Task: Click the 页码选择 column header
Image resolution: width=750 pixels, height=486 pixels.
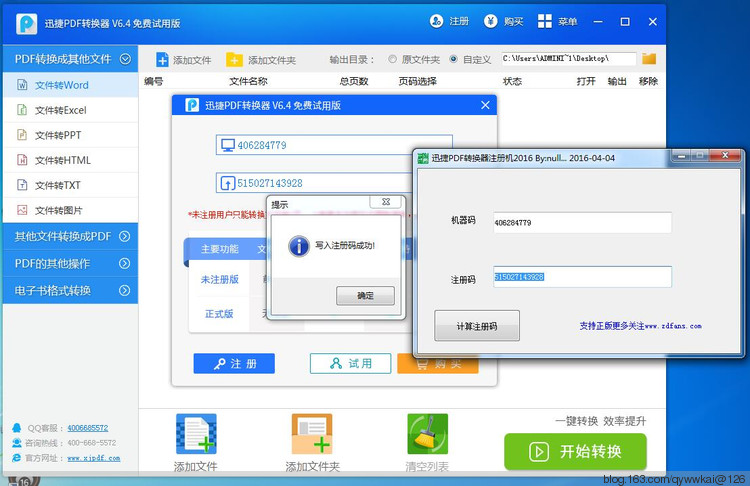Action: [418, 81]
